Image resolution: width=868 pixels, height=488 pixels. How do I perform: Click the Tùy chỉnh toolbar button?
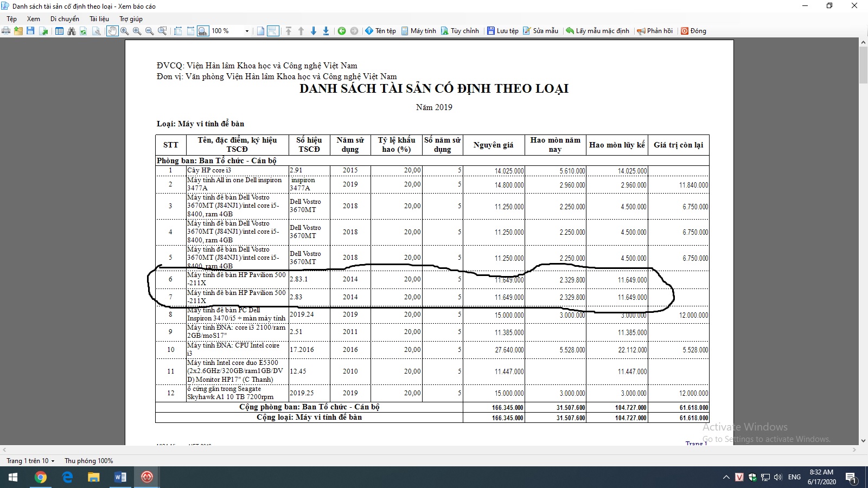[459, 31]
